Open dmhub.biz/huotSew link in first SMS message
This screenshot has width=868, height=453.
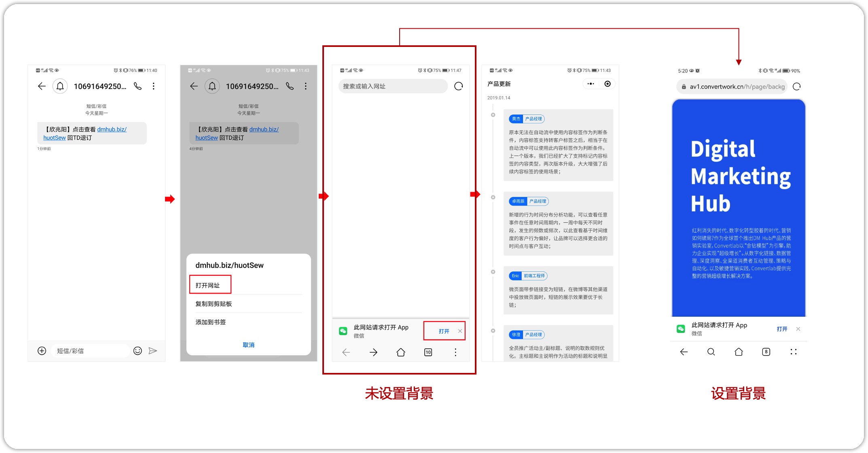pyautogui.click(x=85, y=133)
